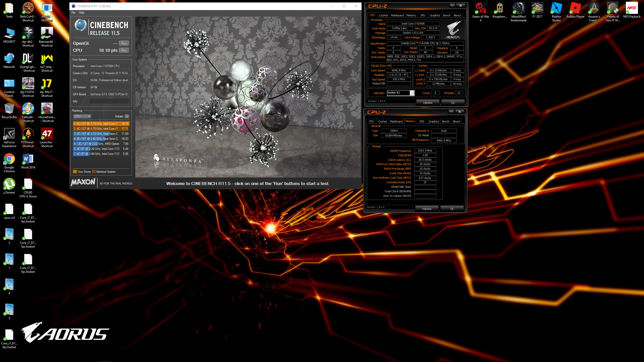Switch to Memory tab in upper CPU-Z window
Viewport: 644px width, 362px height.
(x=411, y=15)
